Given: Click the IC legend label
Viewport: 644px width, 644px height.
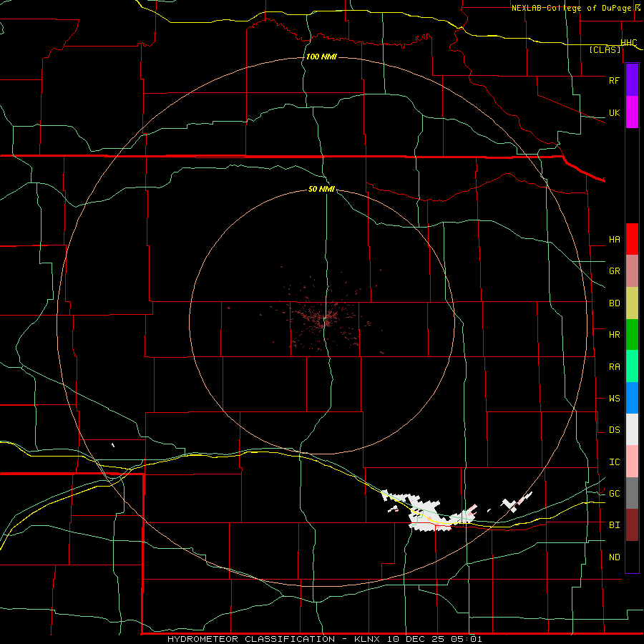Looking at the screenshot, I should 614,462.
